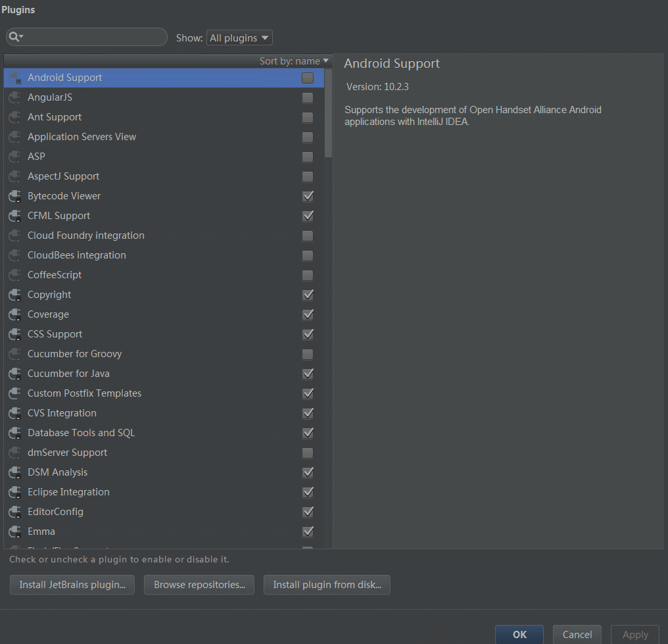The height and width of the screenshot is (644, 668).
Task: Click the CSS Support plugin icon
Action: (x=14, y=334)
